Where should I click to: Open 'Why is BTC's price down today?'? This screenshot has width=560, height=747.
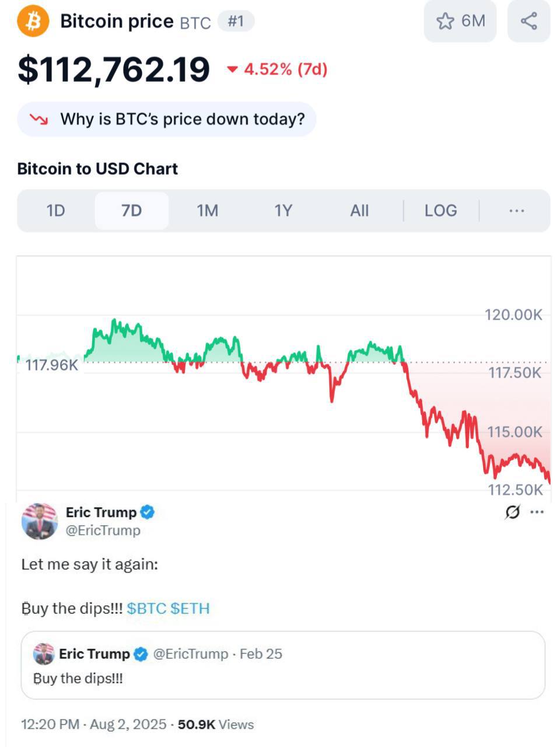tap(167, 120)
